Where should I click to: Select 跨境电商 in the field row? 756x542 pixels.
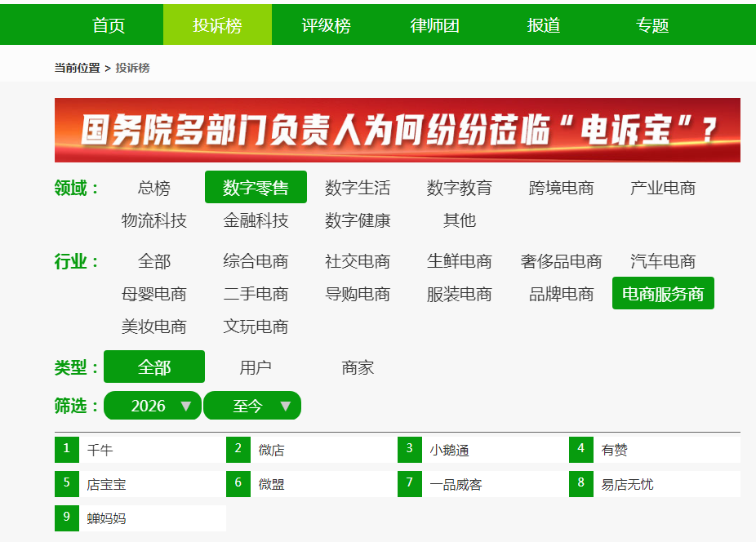click(561, 188)
